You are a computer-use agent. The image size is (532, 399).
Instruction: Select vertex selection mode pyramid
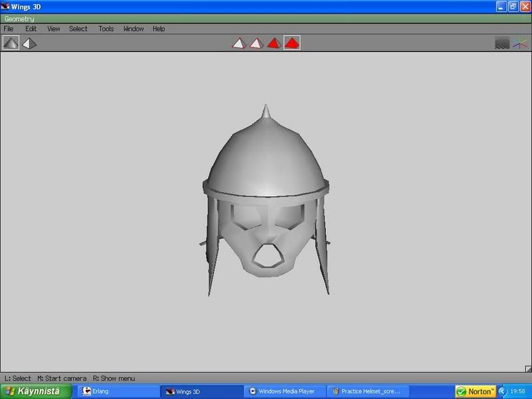point(239,43)
